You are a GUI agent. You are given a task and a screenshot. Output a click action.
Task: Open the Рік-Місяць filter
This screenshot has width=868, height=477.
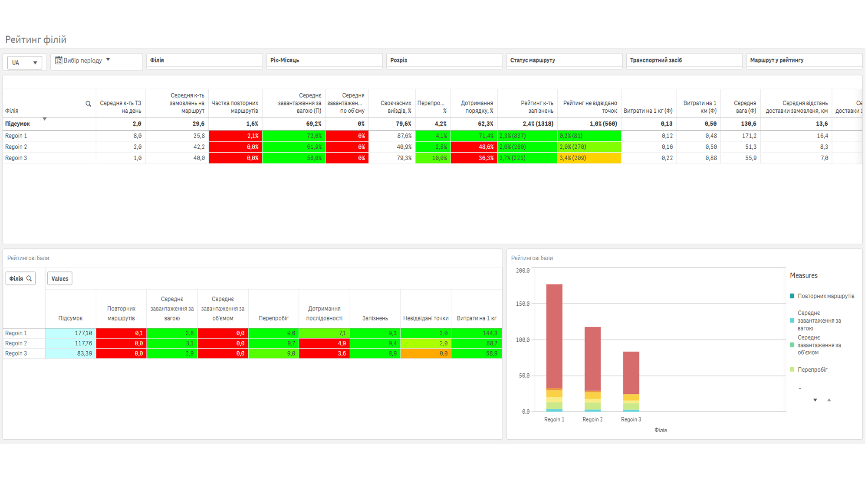point(324,61)
